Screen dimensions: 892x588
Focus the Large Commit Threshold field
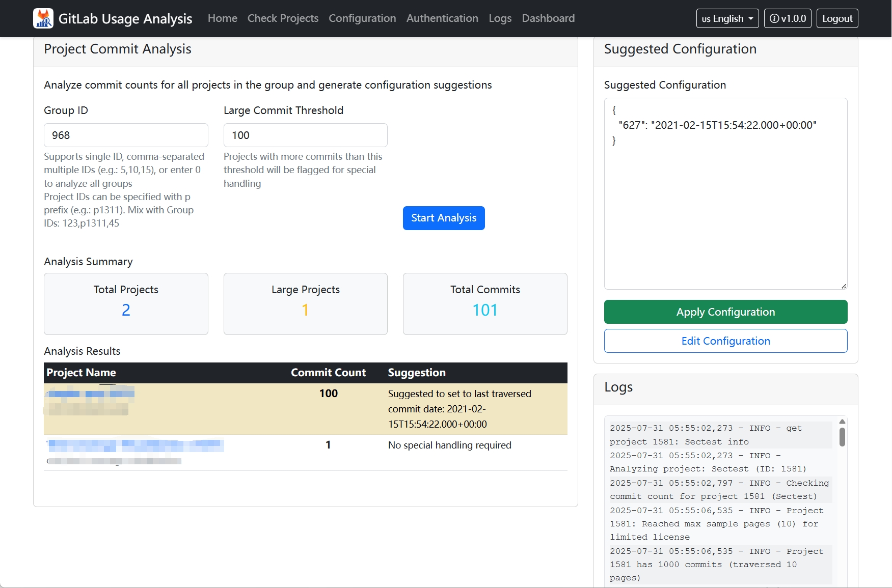[305, 135]
